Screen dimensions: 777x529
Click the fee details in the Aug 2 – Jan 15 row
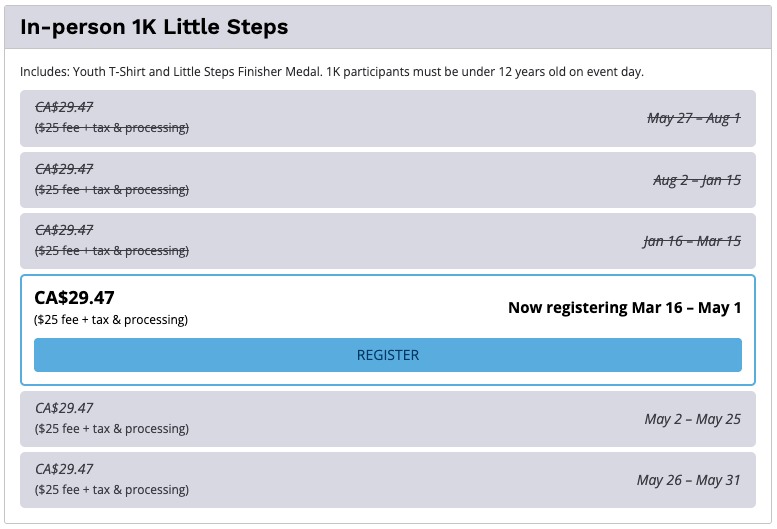coord(111,190)
